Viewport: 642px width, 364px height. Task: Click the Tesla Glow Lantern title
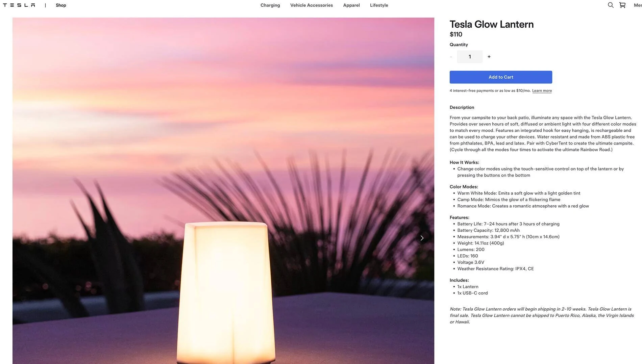pos(492,24)
